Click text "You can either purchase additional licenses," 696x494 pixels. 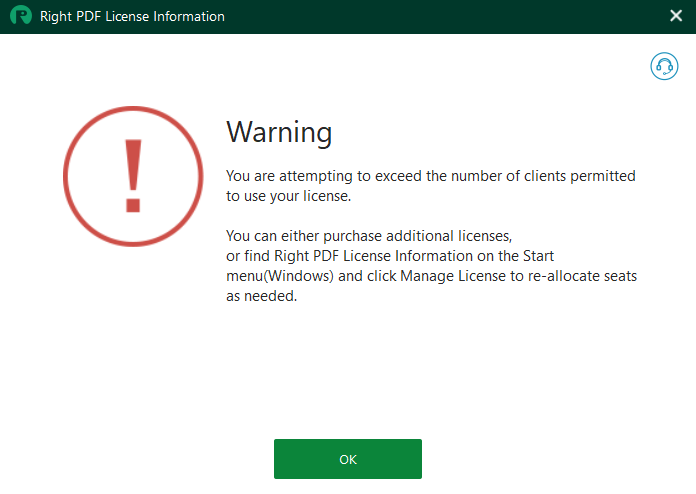coord(369,236)
